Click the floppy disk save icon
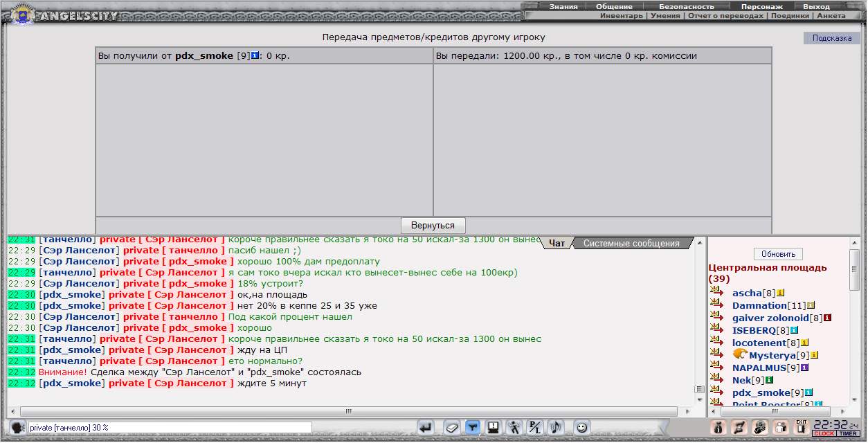 494,428
